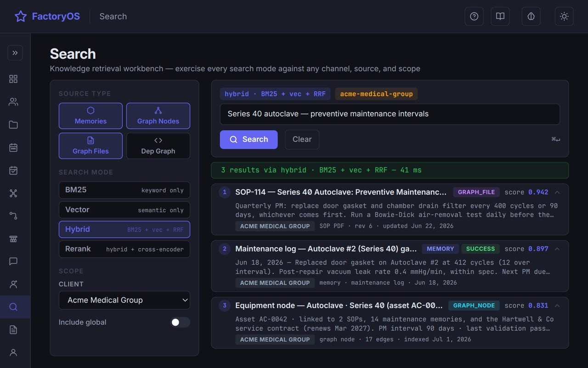Image resolution: width=588 pixels, height=368 pixels.
Task: Click the FactoryOS star logo
Action: (x=21, y=17)
